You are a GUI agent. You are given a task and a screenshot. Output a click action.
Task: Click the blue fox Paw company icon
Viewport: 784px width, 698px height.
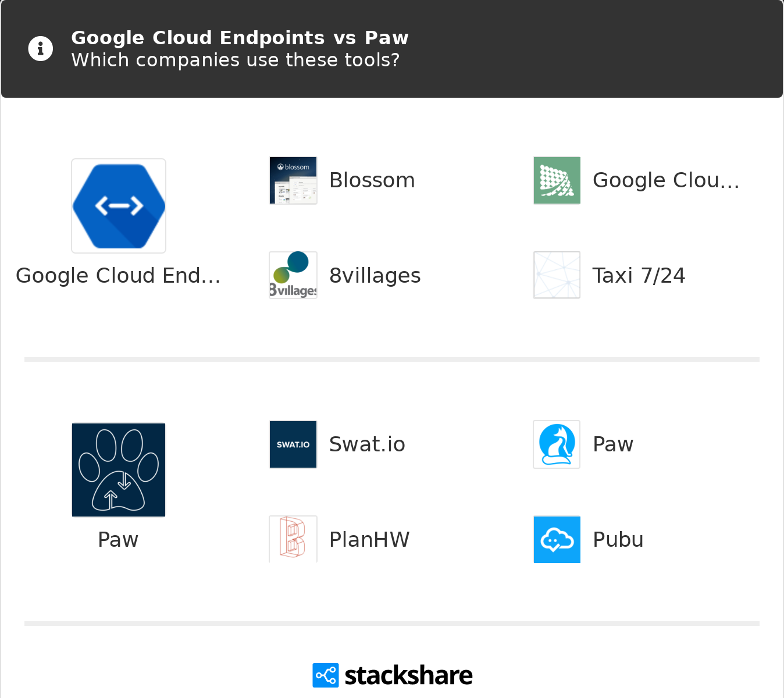[557, 444]
